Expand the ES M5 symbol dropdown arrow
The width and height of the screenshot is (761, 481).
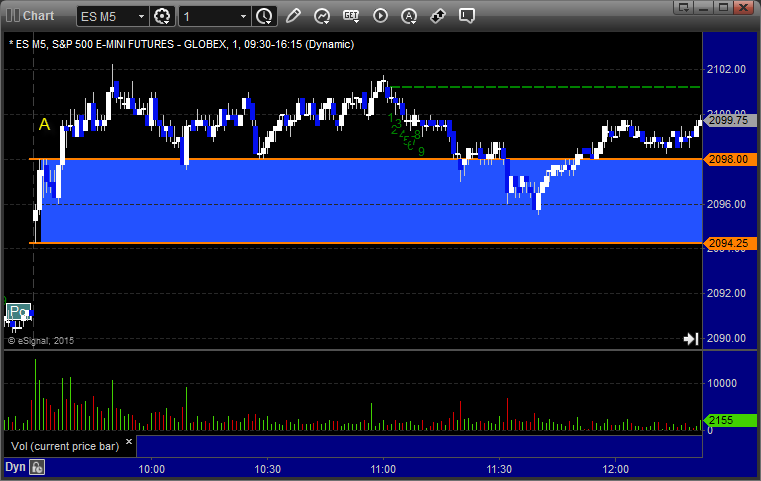[141, 17]
